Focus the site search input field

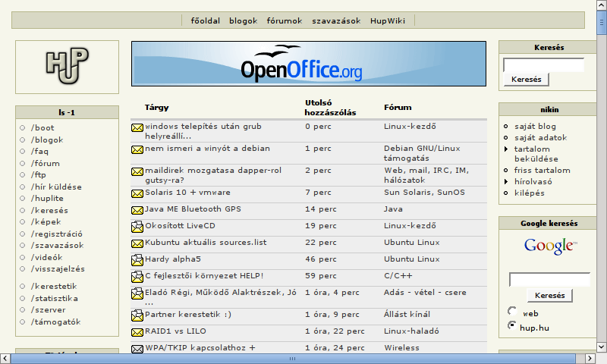tap(543, 65)
